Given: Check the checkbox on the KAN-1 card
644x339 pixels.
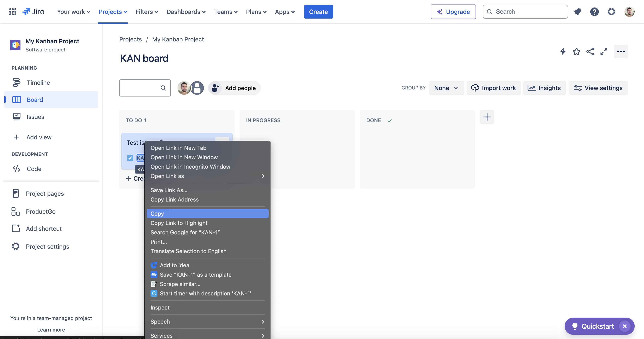Looking at the screenshot, I should [x=130, y=158].
